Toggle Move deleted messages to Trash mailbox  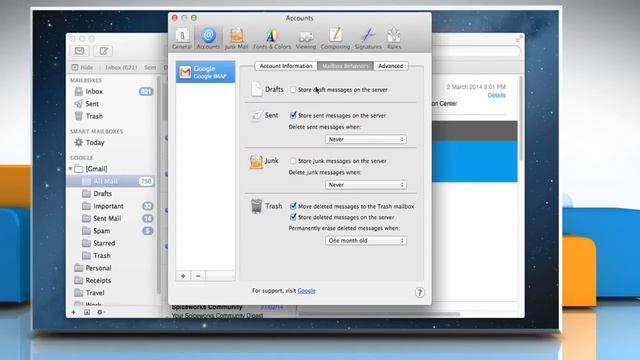[293, 206]
